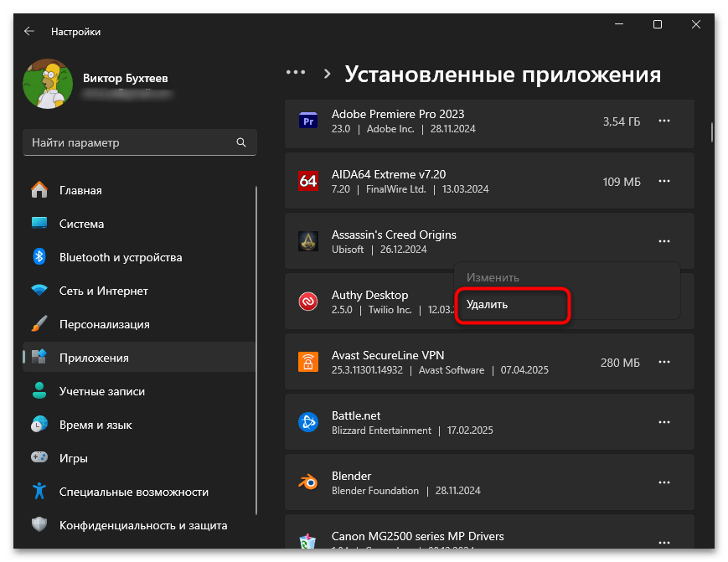The width and height of the screenshot is (728, 562).
Task: Click the Найти параметр search field
Action: [x=140, y=142]
